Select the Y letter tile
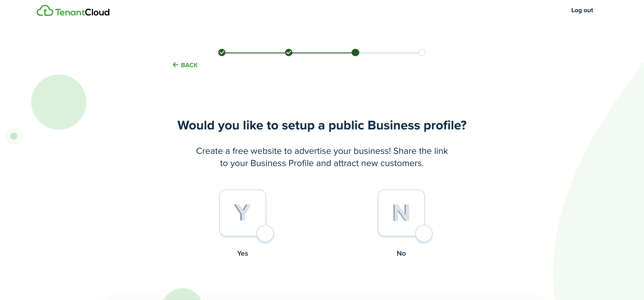 point(242,213)
